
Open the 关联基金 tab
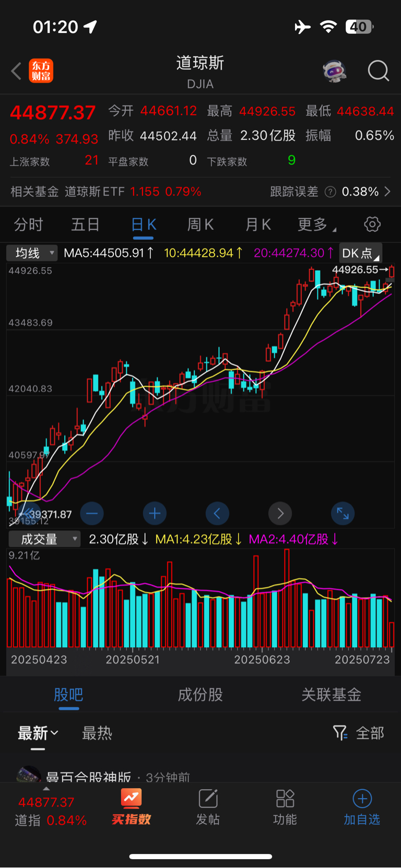point(331,695)
